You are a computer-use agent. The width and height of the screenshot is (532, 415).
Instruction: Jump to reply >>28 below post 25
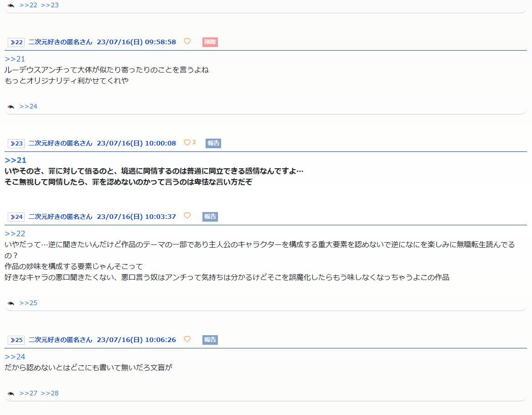pos(50,393)
